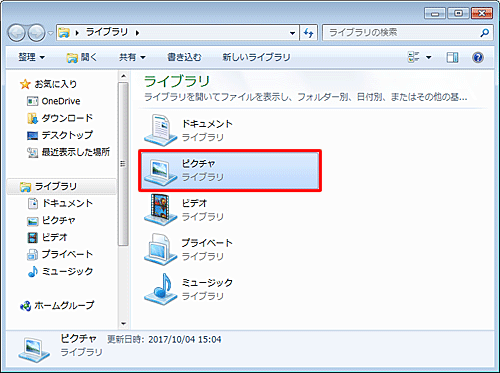Screen dimensions: 500x373
Task: Click 更新日時 2017/10/04 15:04 in details pane
Action: (x=164, y=339)
